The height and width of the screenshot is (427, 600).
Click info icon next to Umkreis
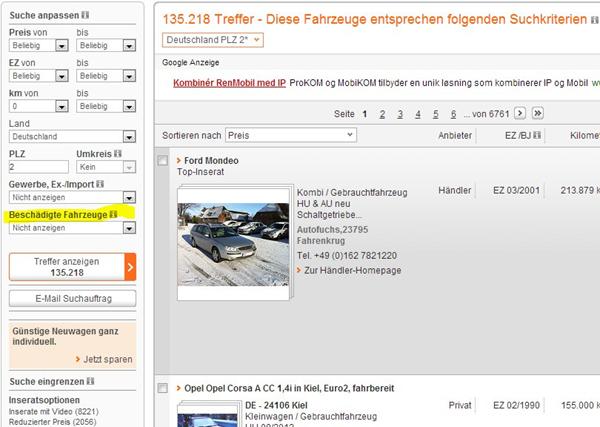118,153
